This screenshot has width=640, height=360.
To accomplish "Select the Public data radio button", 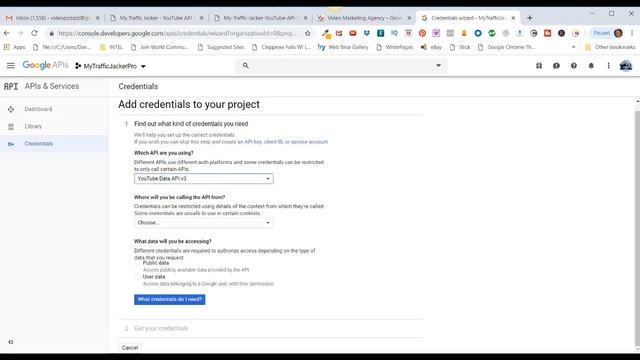I will [x=138, y=263].
